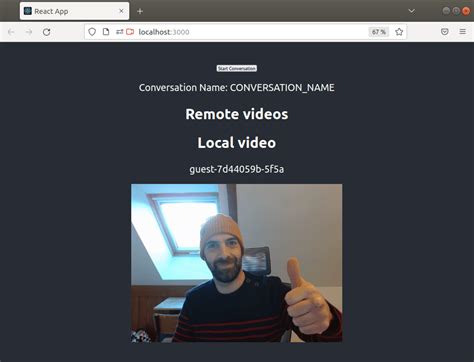The image size is (474, 362).
Task: Expand the list all tabs chevron
Action: pyautogui.click(x=412, y=11)
